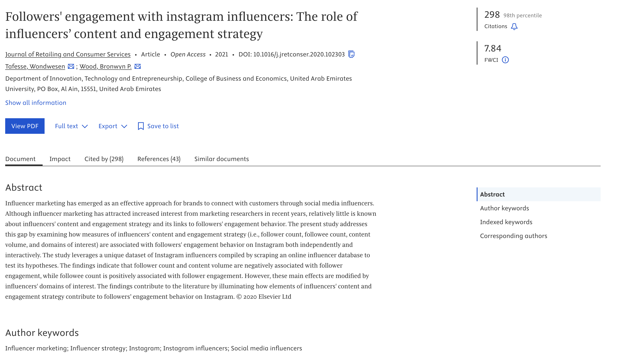Click the copy DOI icon

coord(351,54)
